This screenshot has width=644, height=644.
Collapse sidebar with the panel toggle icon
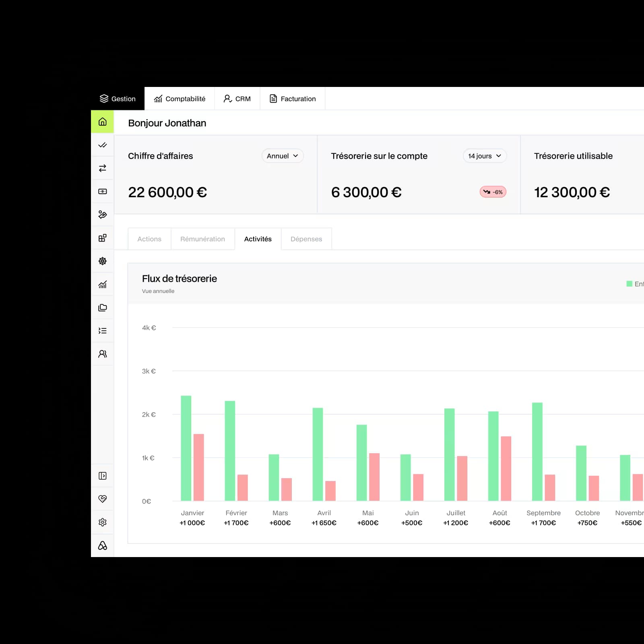103,476
